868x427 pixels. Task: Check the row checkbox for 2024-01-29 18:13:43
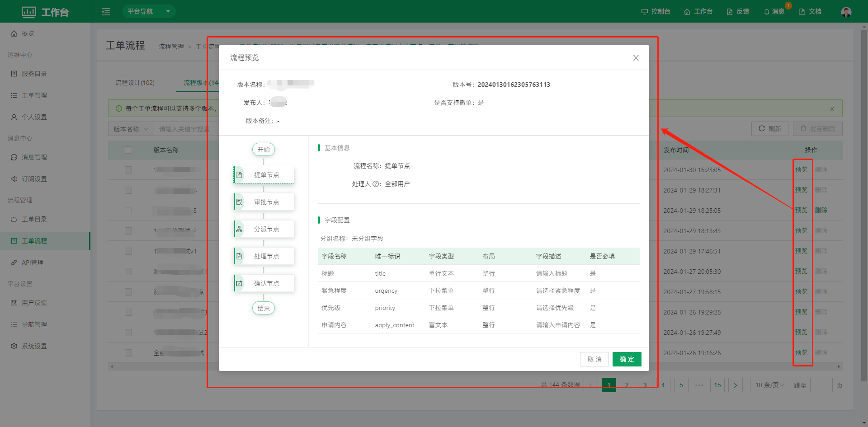(x=128, y=231)
